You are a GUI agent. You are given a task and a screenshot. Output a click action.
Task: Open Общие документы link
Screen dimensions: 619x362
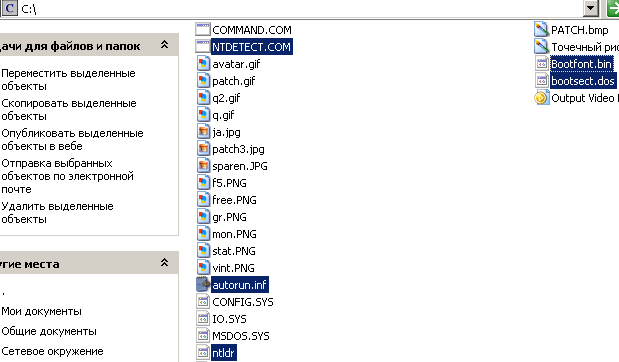[49, 331]
